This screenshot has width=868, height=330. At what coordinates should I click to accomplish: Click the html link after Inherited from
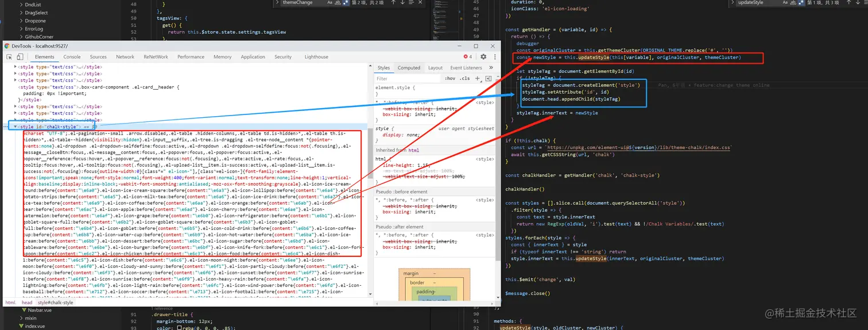coord(414,150)
